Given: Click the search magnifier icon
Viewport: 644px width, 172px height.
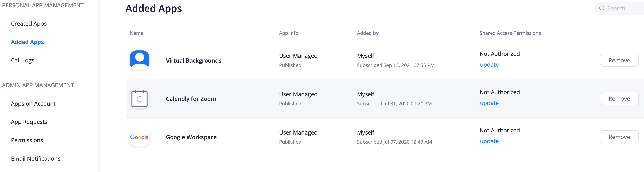Looking at the screenshot, I should coord(602,8).
